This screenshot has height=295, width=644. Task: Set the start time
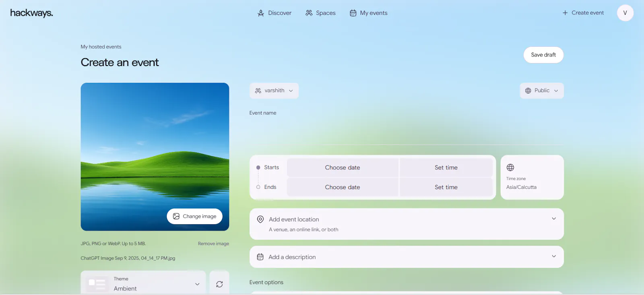click(x=446, y=167)
